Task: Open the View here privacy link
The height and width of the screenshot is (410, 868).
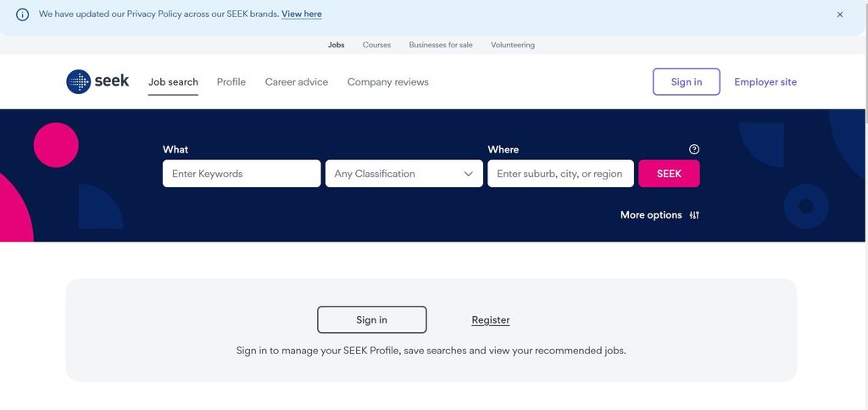Action: coord(301,14)
